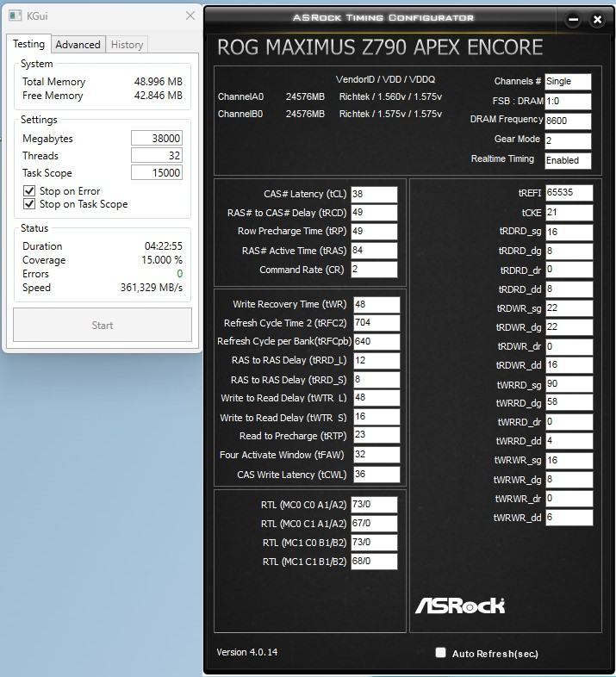The image size is (616, 677).
Task: Toggle the Stop on Error checkbox
Action: click(x=29, y=191)
